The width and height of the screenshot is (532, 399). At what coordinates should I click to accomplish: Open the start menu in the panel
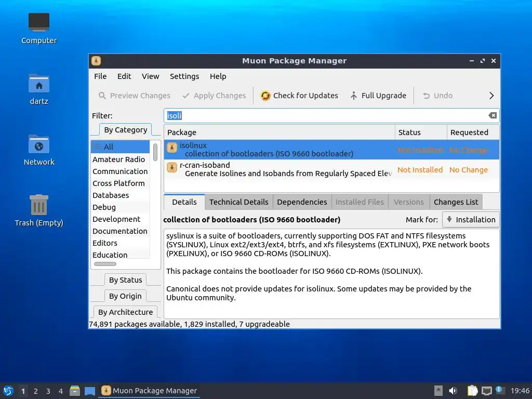point(8,391)
